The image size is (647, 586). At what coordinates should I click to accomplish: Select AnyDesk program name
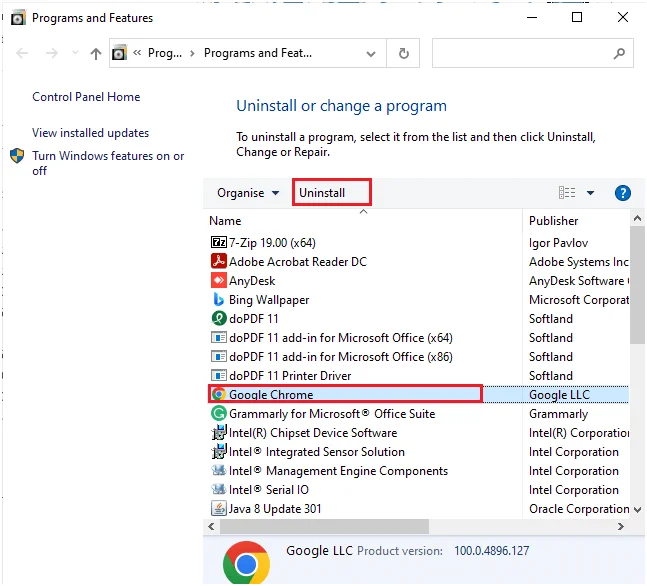252,281
